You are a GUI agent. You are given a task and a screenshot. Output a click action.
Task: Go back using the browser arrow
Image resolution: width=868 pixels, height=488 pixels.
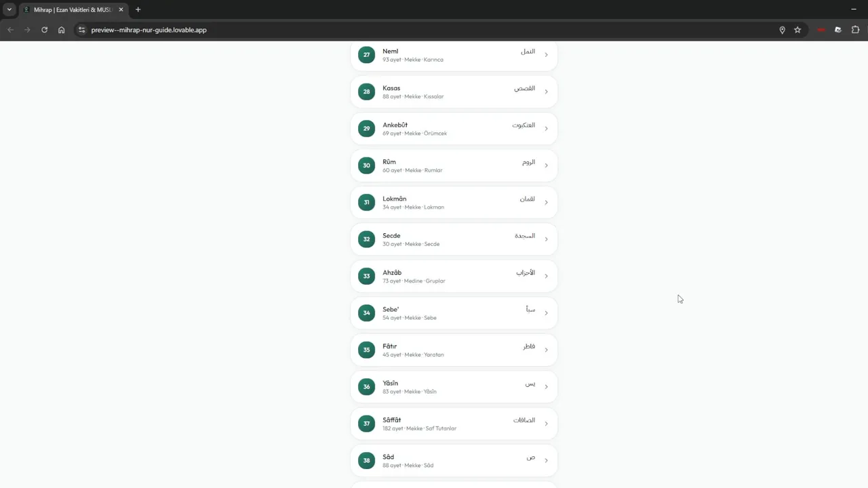[10, 30]
